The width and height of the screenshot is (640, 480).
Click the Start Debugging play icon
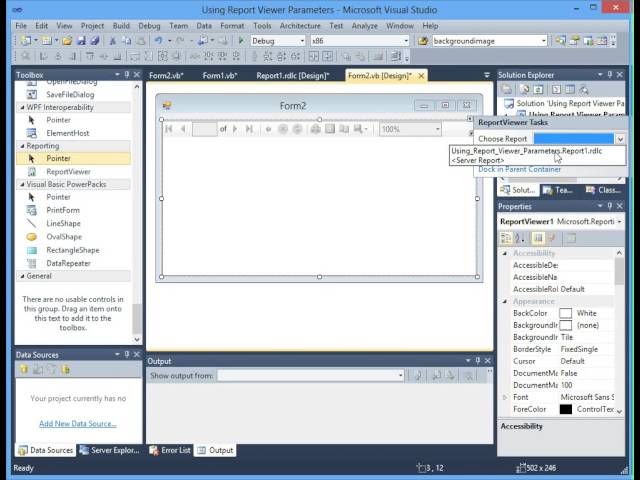241,40
